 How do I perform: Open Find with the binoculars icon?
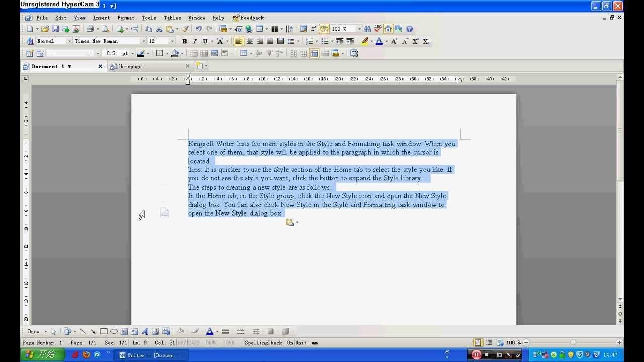pos(367,29)
